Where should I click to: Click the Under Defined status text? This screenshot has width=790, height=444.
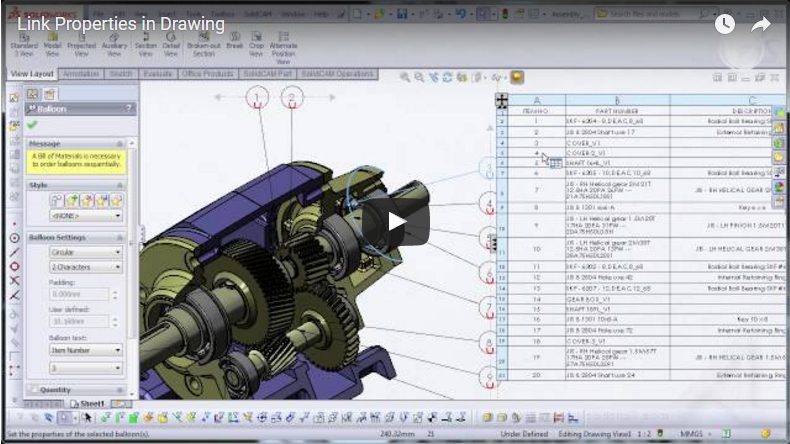(x=523, y=433)
